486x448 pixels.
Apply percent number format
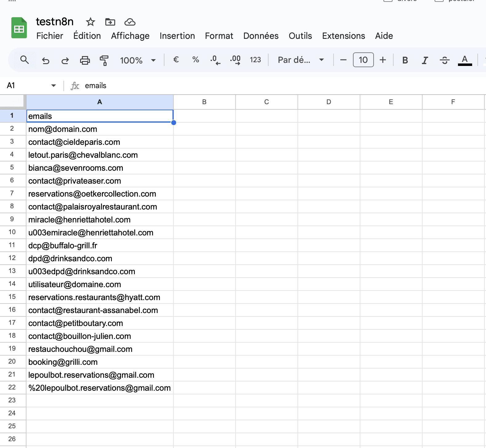tap(196, 59)
